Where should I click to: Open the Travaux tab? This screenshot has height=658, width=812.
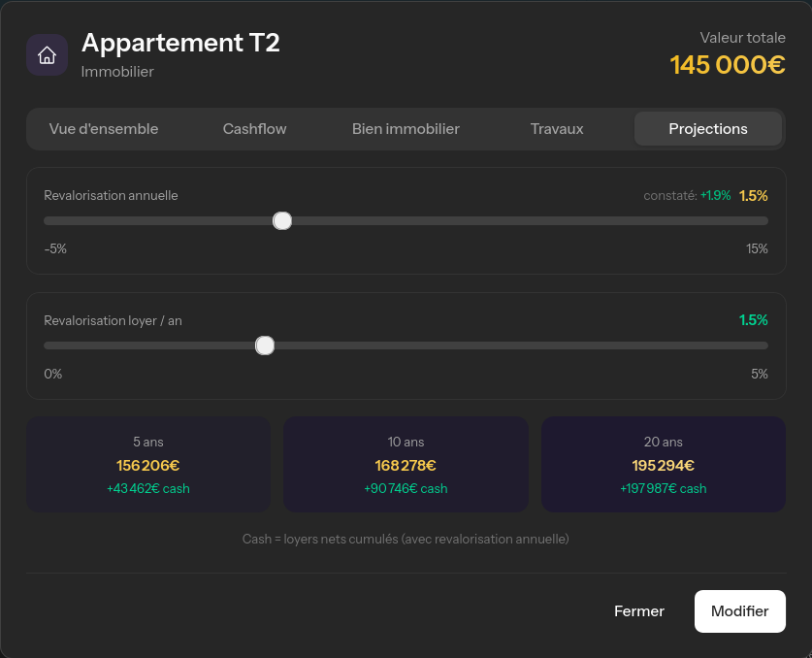[556, 128]
